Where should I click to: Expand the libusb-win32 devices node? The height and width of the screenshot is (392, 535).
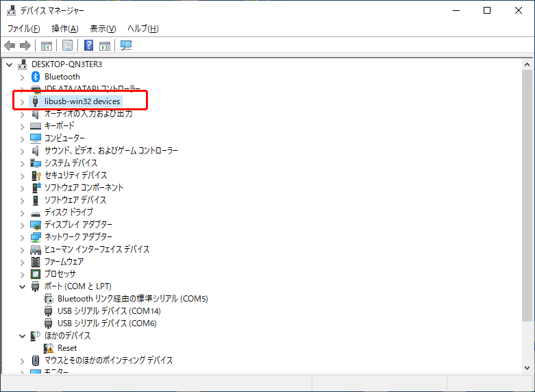coord(22,101)
